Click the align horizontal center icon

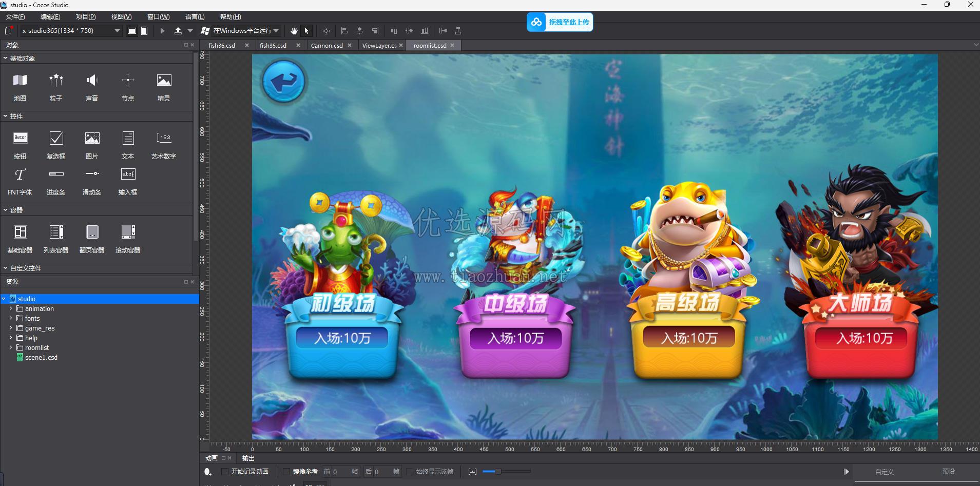[359, 31]
